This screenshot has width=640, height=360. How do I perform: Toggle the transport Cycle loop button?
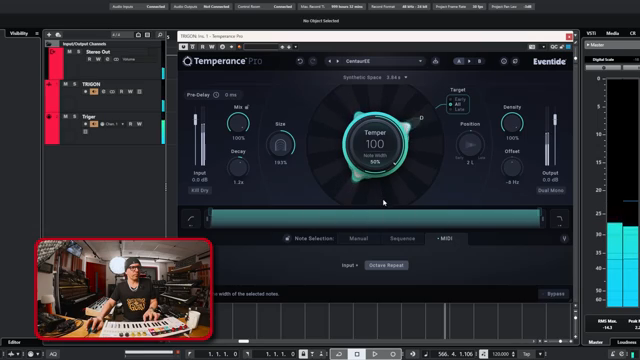pos(339,354)
